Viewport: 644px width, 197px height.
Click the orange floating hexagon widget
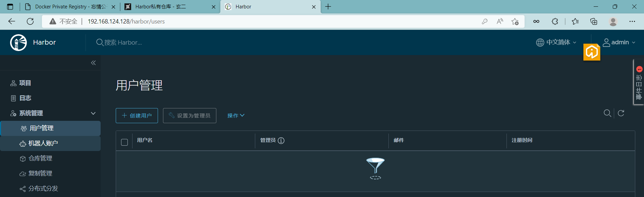click(x=592, y=52)
